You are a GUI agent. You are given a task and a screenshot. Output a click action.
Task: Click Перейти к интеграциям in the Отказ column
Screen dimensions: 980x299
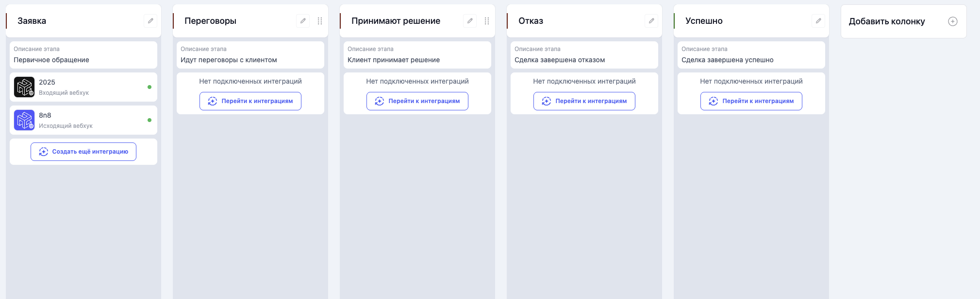click(x=584, y=101)
